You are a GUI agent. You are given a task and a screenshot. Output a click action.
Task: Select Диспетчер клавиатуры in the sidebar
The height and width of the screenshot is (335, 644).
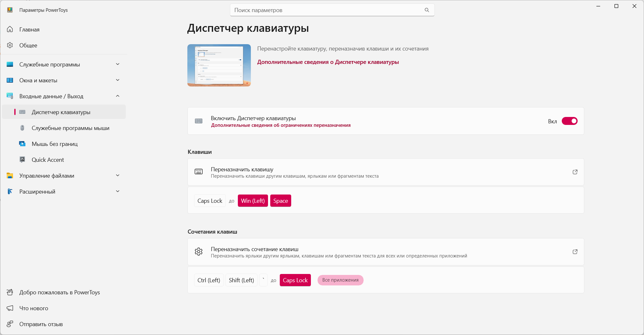pyautogui.click(x=64, y=112)
